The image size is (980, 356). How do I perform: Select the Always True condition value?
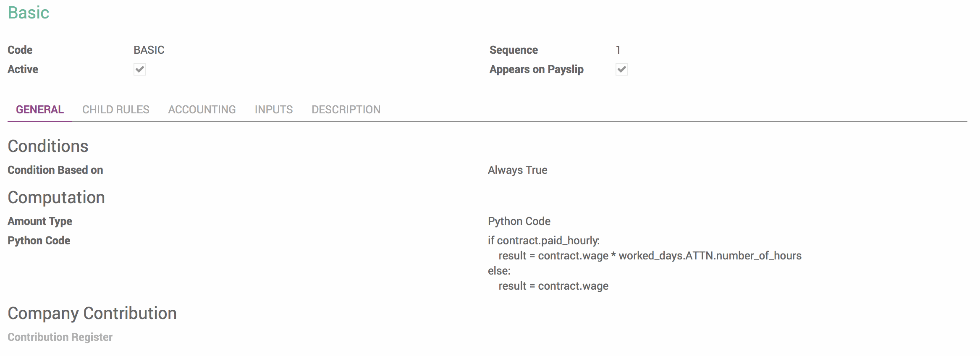[517, 170]
